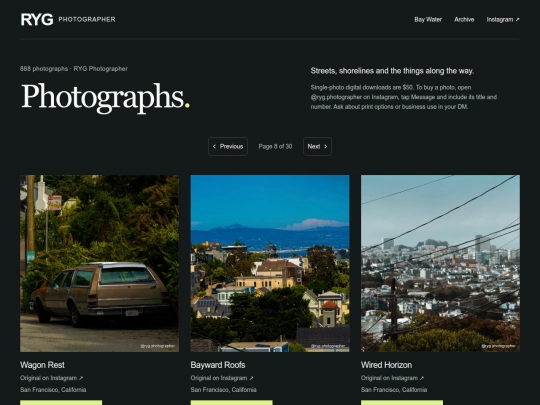The width and height of the screenshot is (540, 405).
Task: Click the Wired Horizon title
Action: point(386,365)
